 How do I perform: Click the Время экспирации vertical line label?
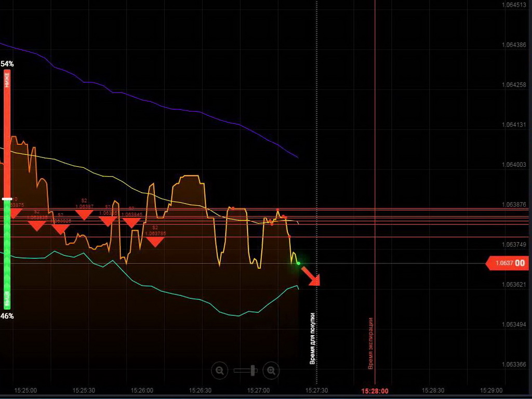pos(370,343)
